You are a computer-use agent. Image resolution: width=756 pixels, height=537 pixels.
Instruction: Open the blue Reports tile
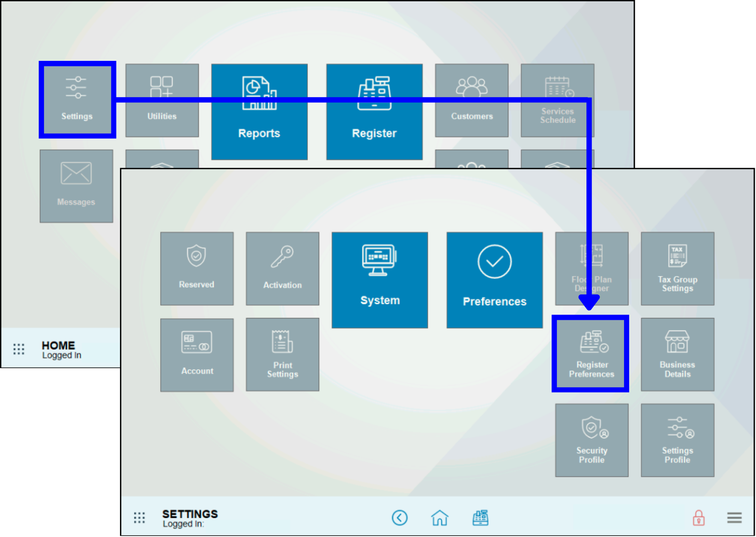point(259,112)
